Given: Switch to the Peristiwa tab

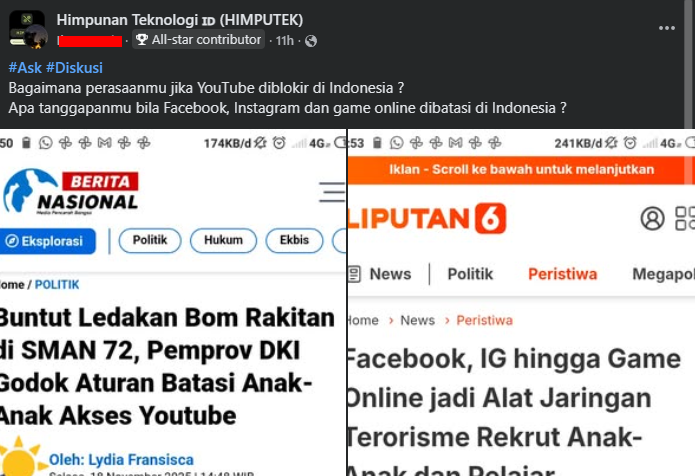Looking at the screenshot, I should [562, 274].
